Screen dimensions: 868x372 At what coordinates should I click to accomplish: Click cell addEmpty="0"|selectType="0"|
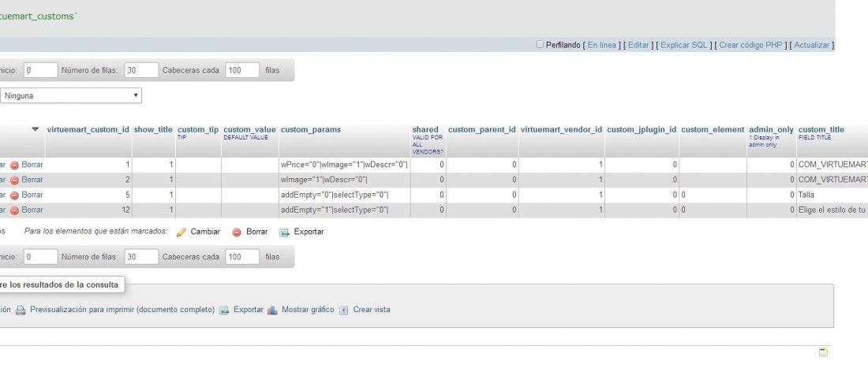tap(344, 195)
